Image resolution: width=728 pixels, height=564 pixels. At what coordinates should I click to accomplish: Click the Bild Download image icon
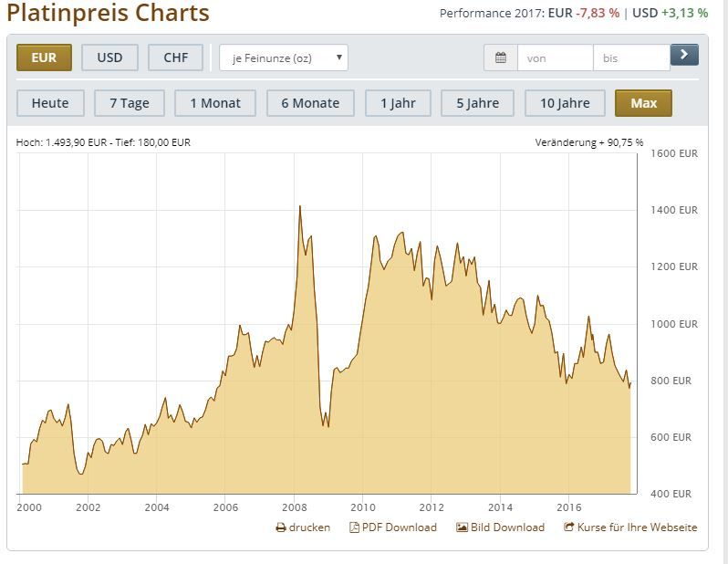[462, 527]
